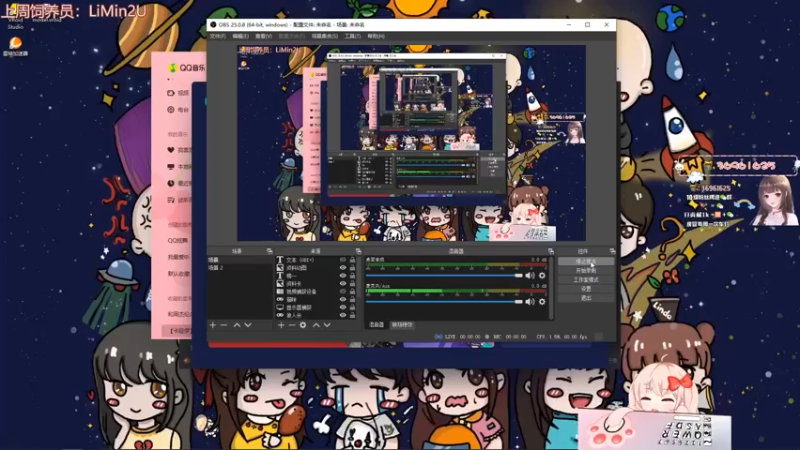
Task: Toggle lock on the first text source
Action: tap(352, 260)
